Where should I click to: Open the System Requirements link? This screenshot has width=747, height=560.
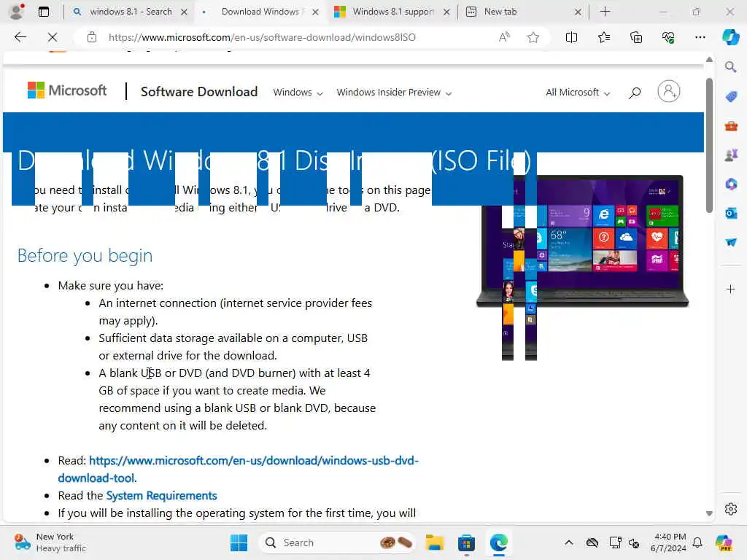161,496
